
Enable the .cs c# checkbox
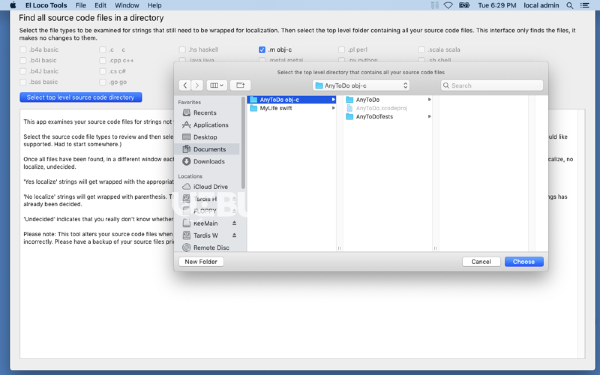click(x=103, y=71)
